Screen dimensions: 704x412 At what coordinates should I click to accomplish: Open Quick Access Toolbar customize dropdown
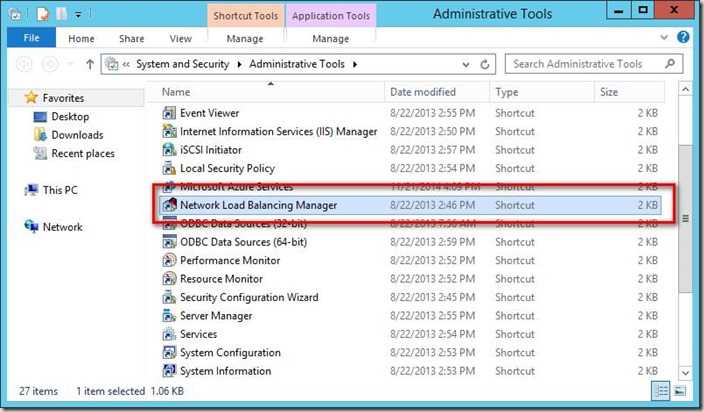point(78,14)
